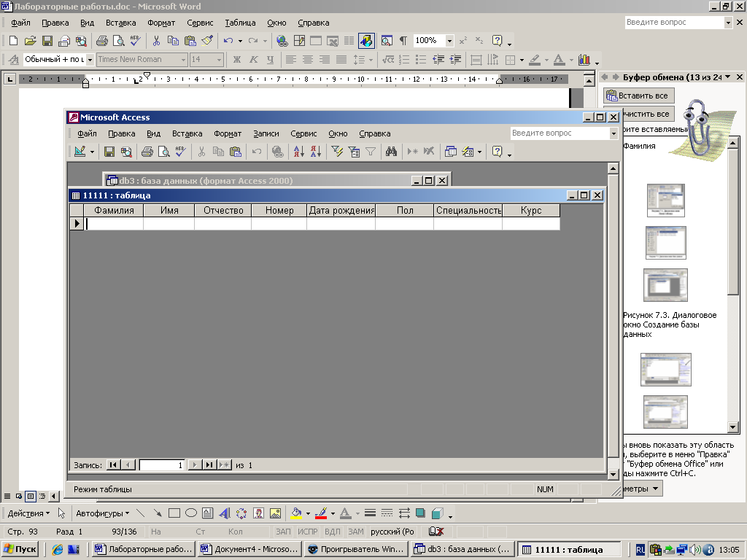Open the Сервис menu in Access
The height and width of the screenshot is (560, 747).
tap(303, 134)
